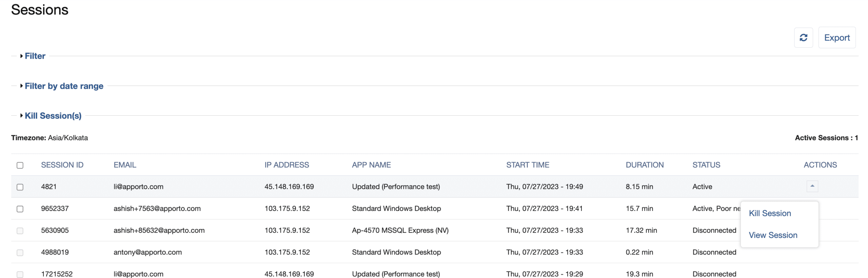Sort by DURATION column header

644,165
